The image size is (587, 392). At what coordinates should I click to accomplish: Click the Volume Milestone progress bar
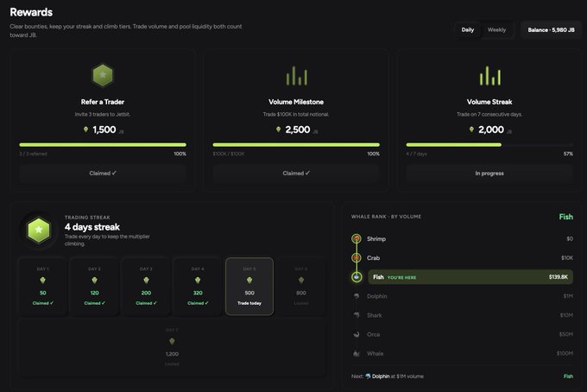tap(296, 145)
